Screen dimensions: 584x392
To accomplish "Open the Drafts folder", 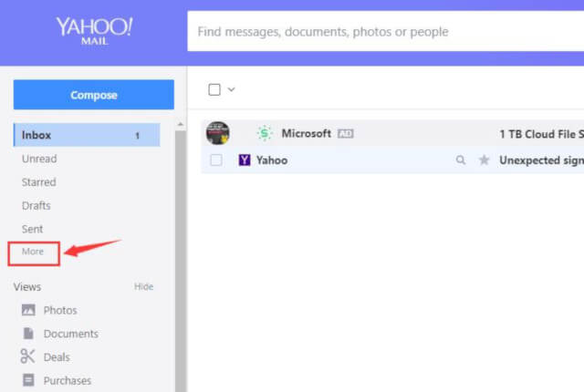I will [x=36, y=206].
